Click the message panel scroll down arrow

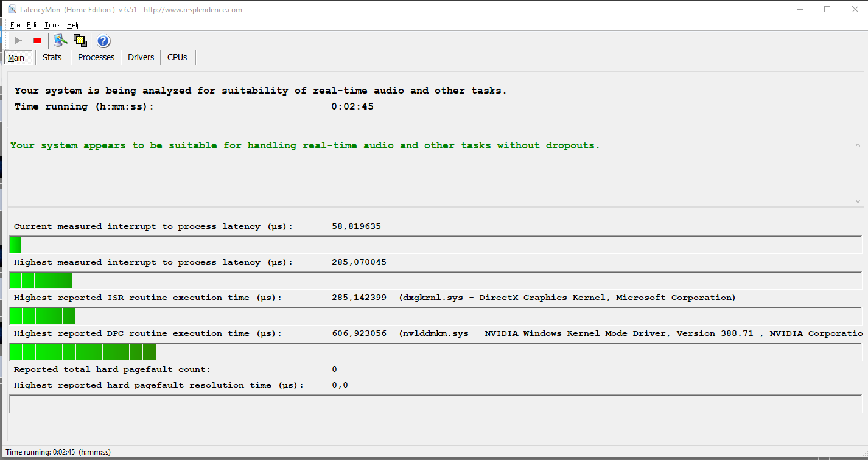point(858,201)
